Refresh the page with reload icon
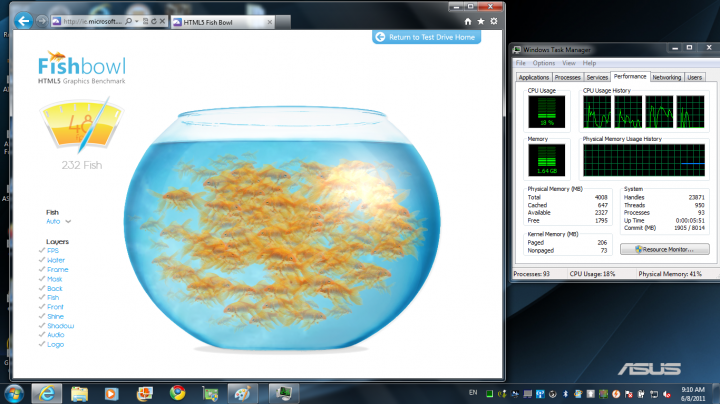The height and width of the screenshot is (404, 720). (154, 21)
